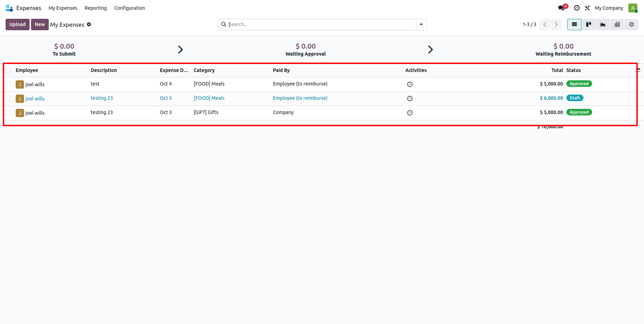Expand the search filter options dropdown
This screenshot has width=644, height=324.
click(421, 24)
